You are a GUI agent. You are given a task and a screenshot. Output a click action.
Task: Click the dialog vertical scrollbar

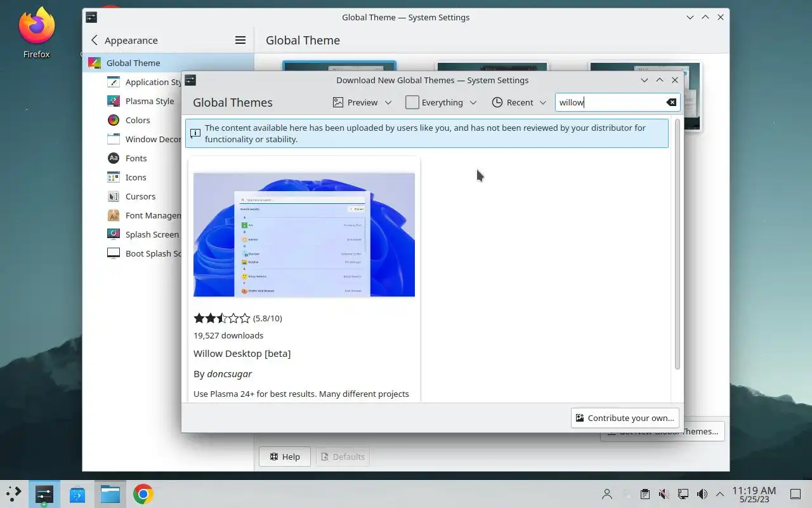click(677, 244)
